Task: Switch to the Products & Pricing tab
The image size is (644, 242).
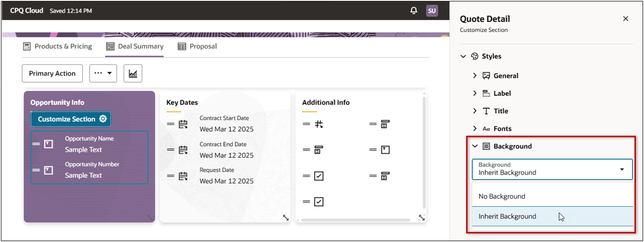Action: tap(58, 46)
